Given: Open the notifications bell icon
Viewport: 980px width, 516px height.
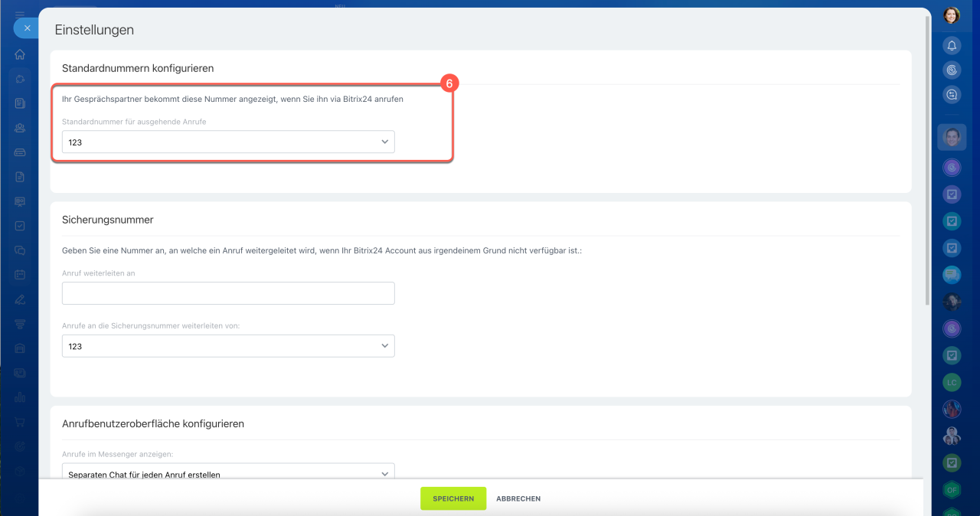Looking at the screenshot, I should click(952, 46).
